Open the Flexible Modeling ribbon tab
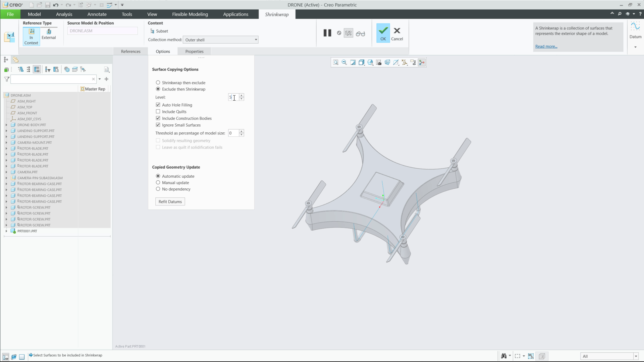Screen dimensions: 644x362 click(x=190, y=14)
